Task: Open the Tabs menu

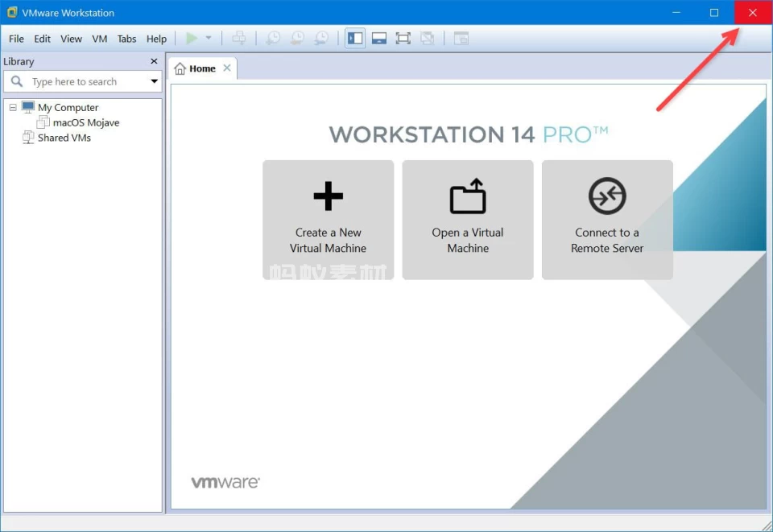Action: pyautogui.click(x=127, y=39)
